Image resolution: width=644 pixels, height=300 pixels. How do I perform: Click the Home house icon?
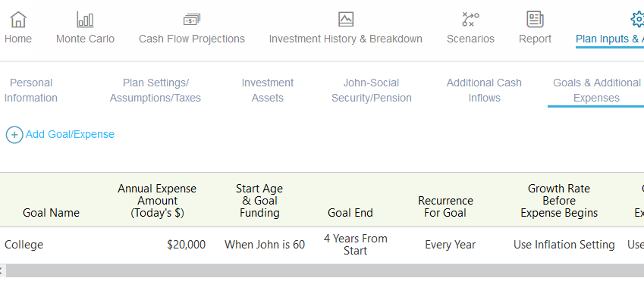(x=18, y=19)
